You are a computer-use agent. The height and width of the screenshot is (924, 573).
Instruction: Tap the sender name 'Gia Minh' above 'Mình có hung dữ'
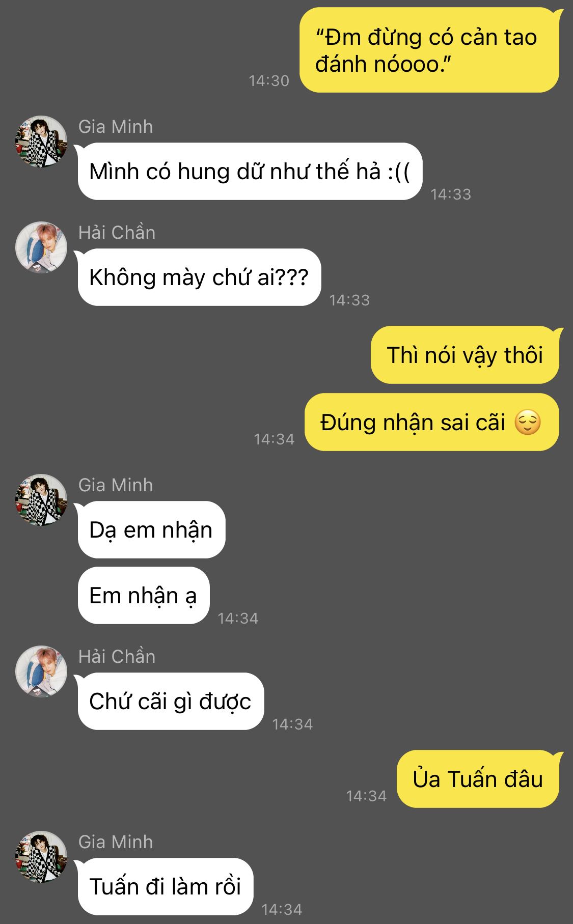click(x=116, y=127)
